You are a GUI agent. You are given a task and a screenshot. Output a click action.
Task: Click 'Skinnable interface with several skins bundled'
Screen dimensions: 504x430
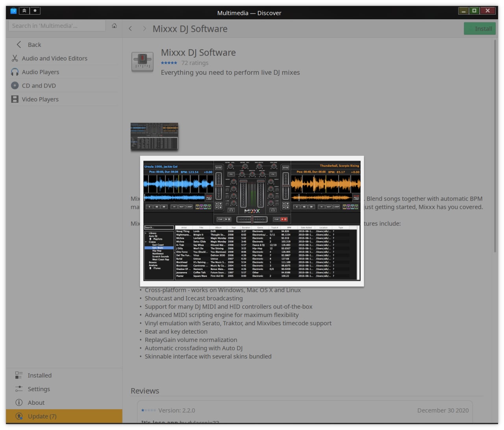208,356
